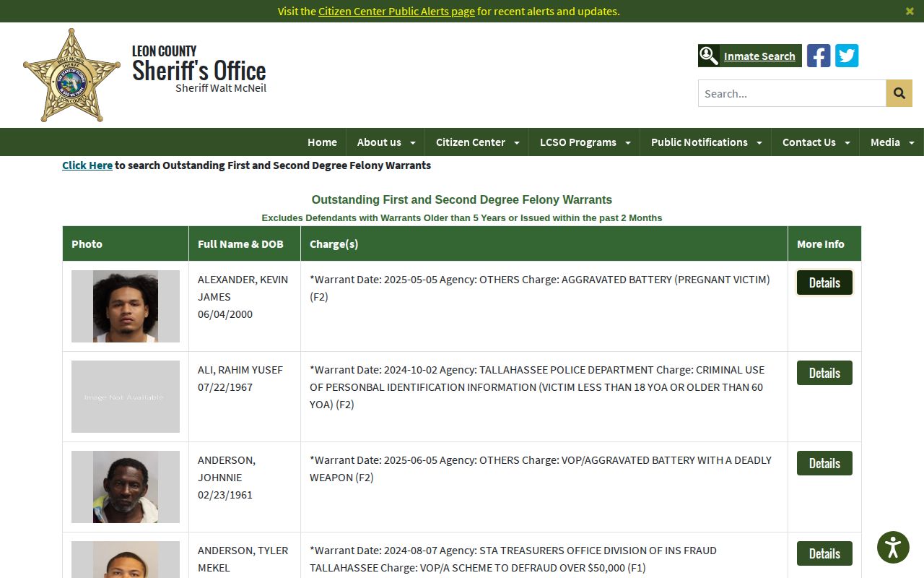Viewport: 924px width, 578px height.
Task: Expand the Contact Us dropdown arrow
Action: (x=847, y=142)
